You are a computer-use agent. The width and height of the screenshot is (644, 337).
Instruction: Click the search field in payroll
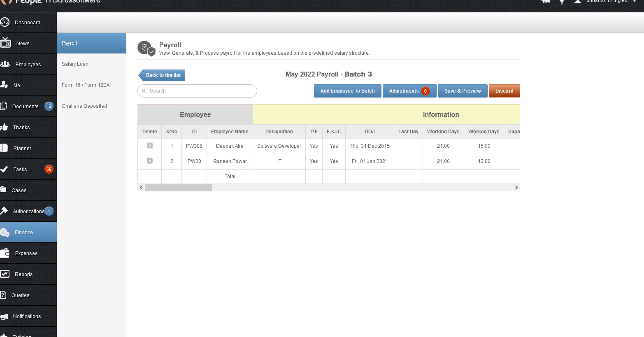pyautogui.click(x=198, y=91)
